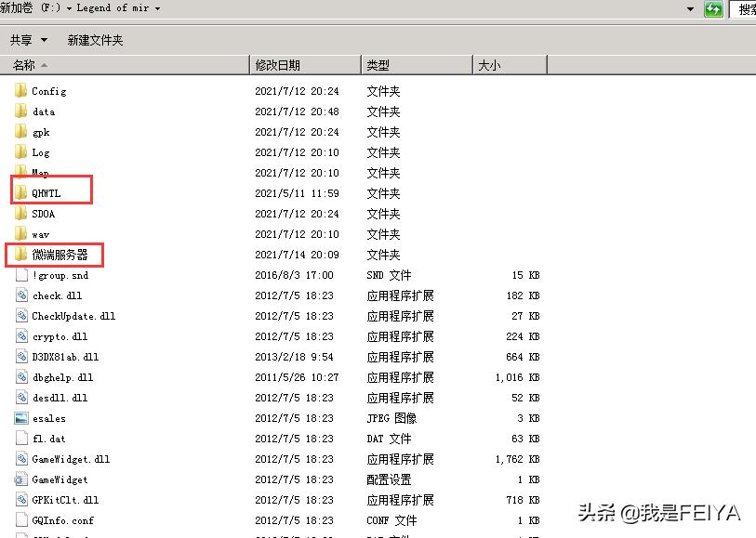Expand the 共享 dropdown arrow
This screenshot has width=756, height=538.
45,40
